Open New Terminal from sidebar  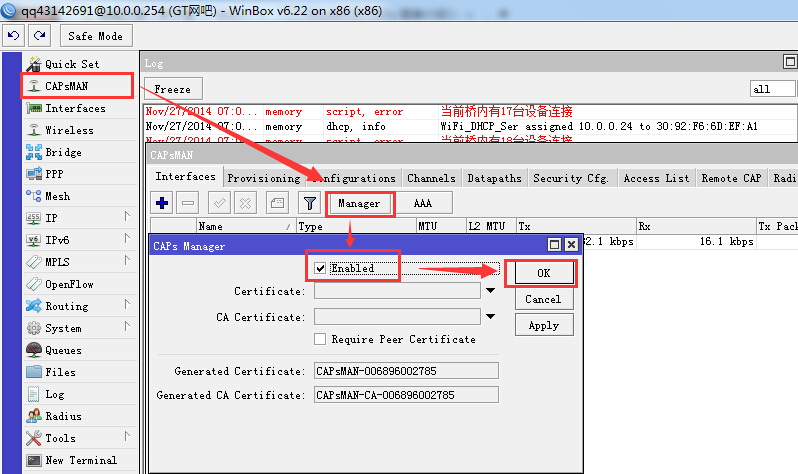(x=80, y=460)
